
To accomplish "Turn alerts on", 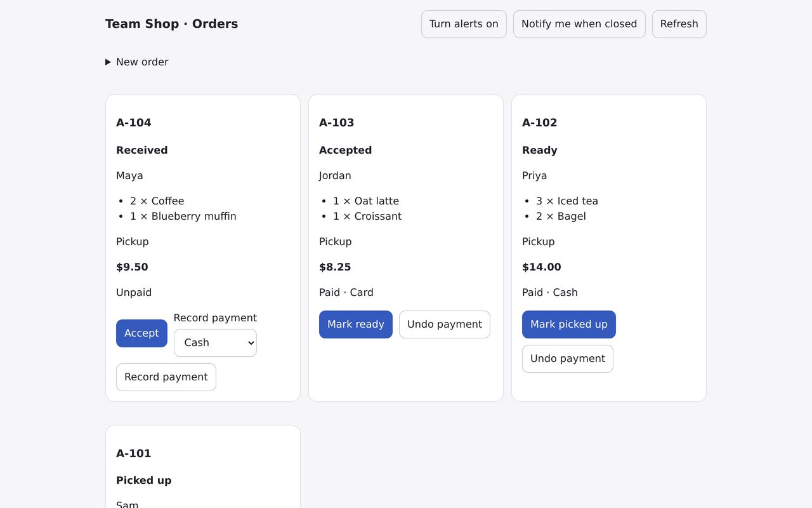I will [x=464, y=24].
